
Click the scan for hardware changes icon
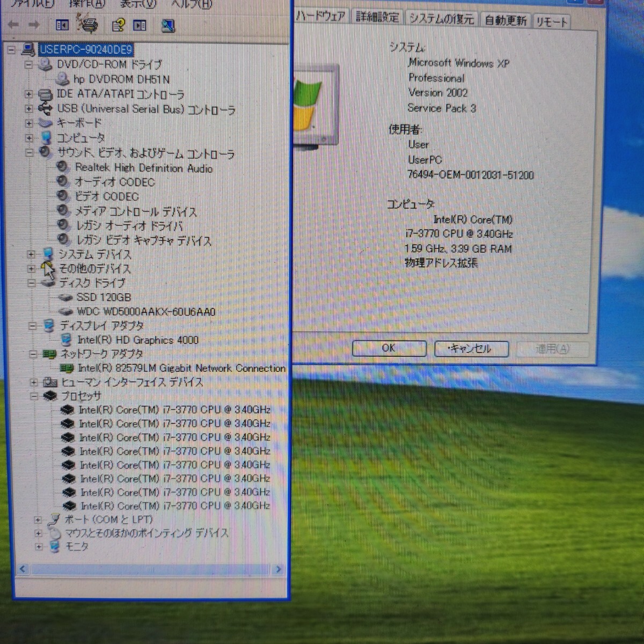168,25
